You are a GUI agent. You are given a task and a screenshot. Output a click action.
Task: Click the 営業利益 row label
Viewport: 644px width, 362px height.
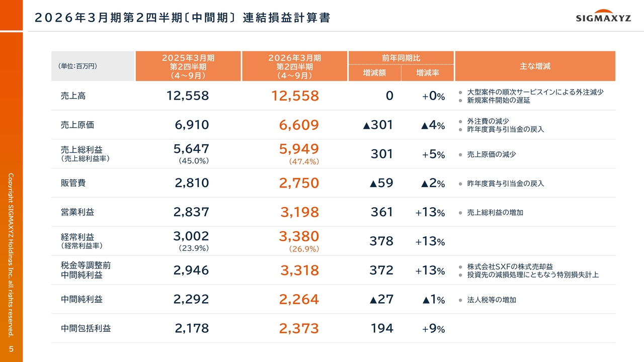pos(77,212)
